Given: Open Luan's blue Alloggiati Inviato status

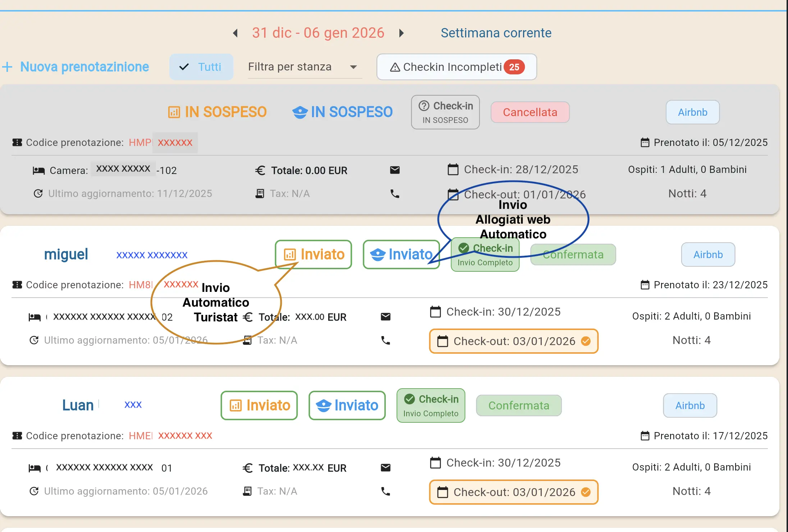Looking at the screenshot, I should coord(347,405).
